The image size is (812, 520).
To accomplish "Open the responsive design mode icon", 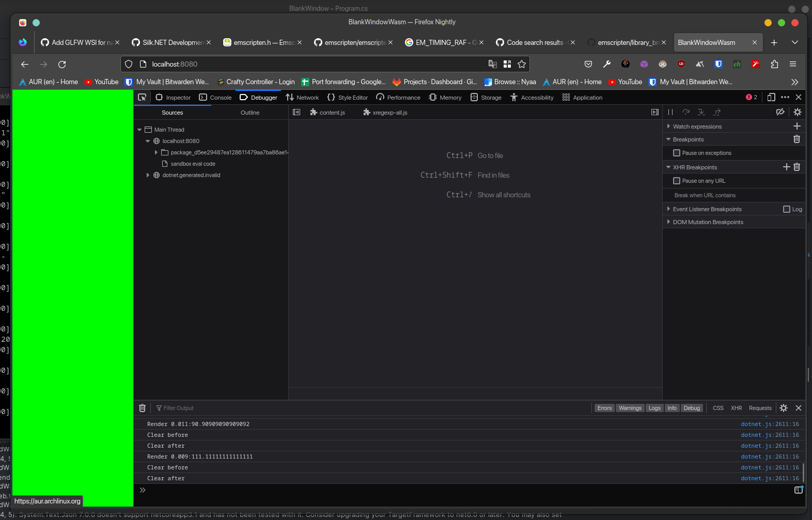I will (x=771, y=97).
